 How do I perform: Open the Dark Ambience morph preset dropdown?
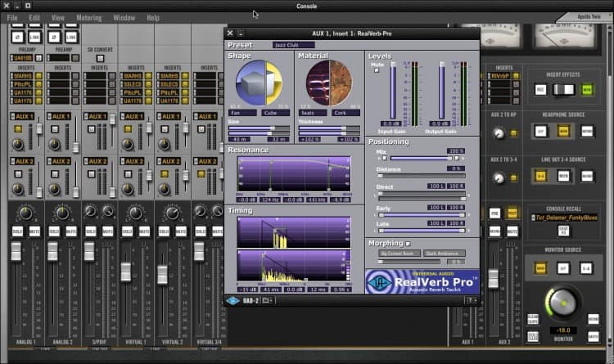[445, 254]
